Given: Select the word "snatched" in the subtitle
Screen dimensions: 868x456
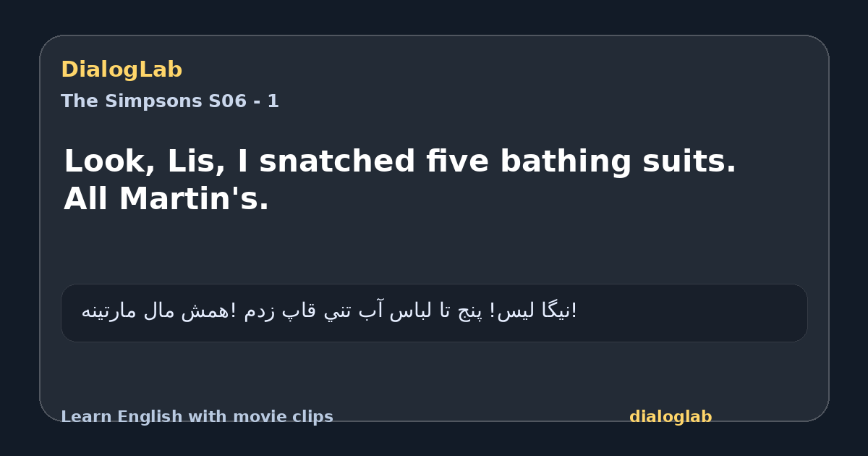Looking at the screenshot, I should click(337, 161).
